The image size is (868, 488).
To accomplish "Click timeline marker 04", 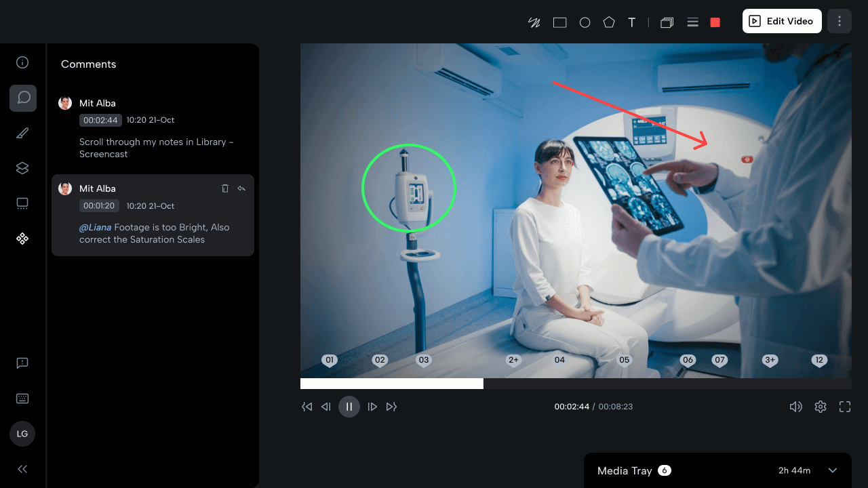I will [x=559, y=360].
